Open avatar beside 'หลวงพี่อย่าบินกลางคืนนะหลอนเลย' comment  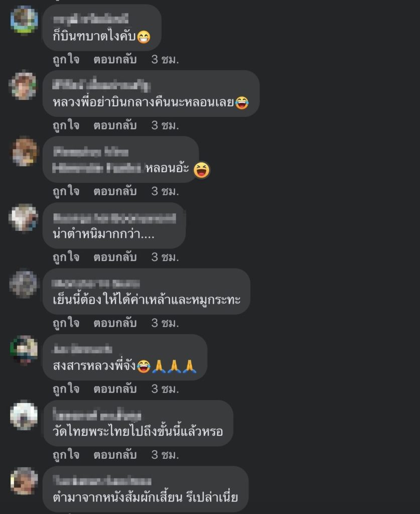[x=24, y=85]
